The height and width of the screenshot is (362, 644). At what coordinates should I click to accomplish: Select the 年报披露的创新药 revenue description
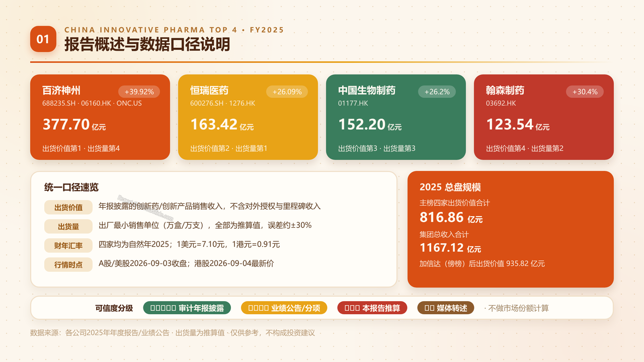pos(209,206)
